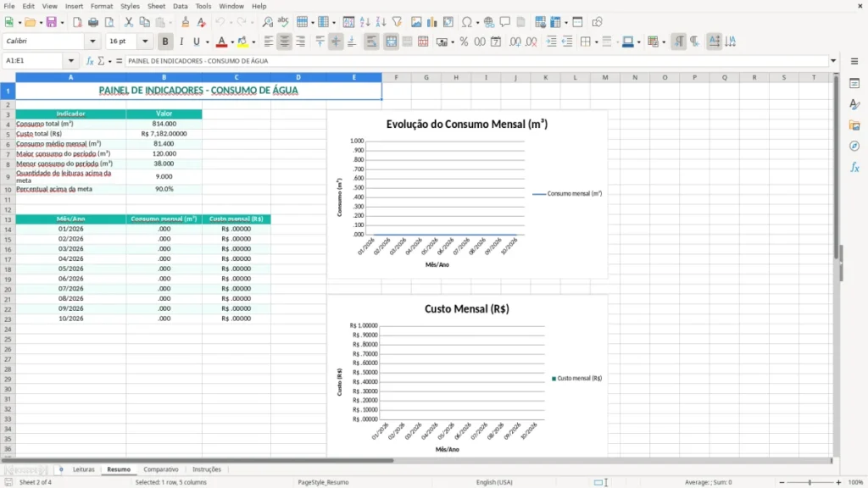The height and width of the screenshot is (488, 868).
Task: Open the Format menu
Action: (x=102, y=6)
